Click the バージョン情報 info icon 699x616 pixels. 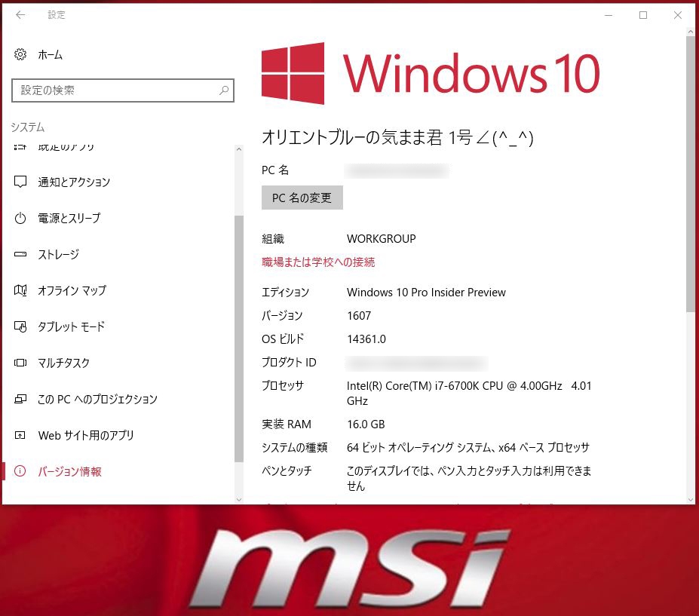click(20, 471)
